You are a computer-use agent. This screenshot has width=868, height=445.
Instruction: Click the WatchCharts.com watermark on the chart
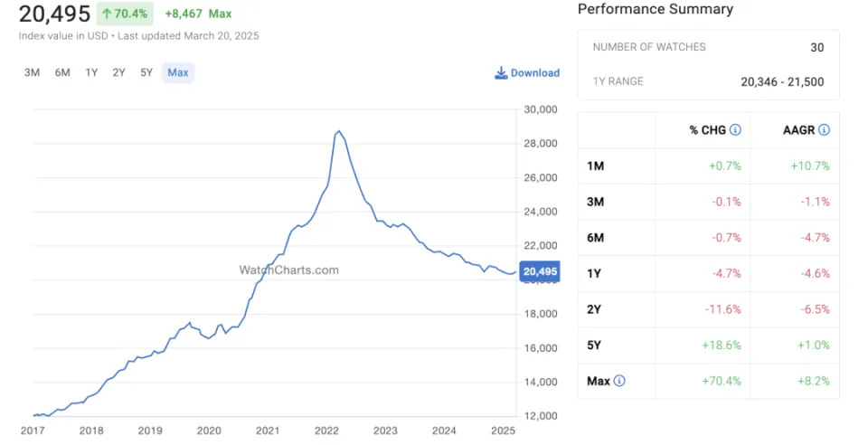point(288,270)
